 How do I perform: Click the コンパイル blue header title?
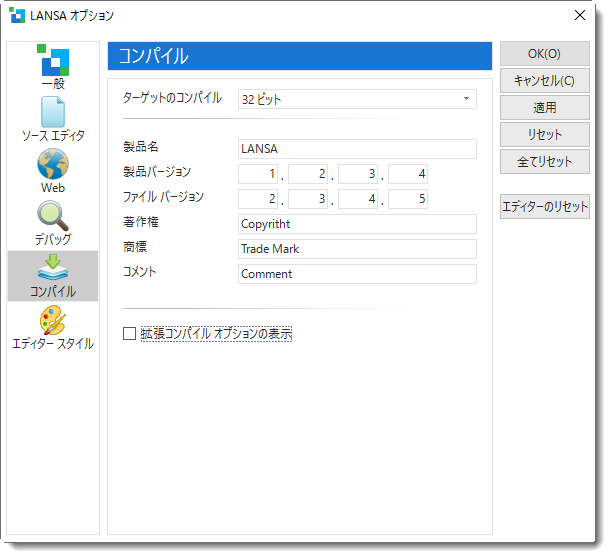click(154, 56)
